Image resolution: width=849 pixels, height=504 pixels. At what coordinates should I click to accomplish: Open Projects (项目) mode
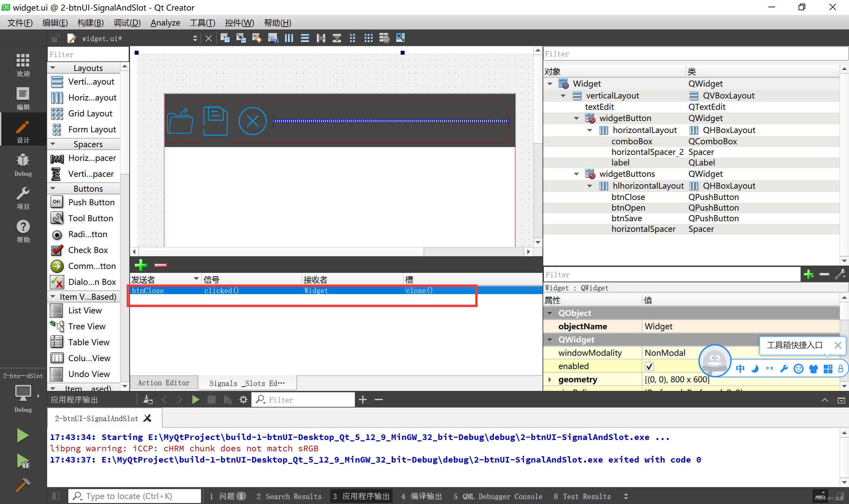click(x=23, y=198)
